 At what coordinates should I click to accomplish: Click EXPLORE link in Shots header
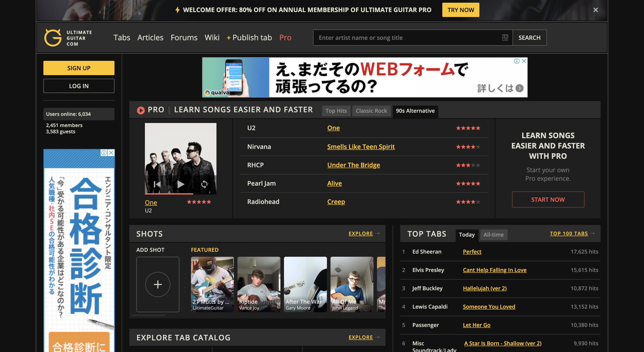tap(360, 233)
